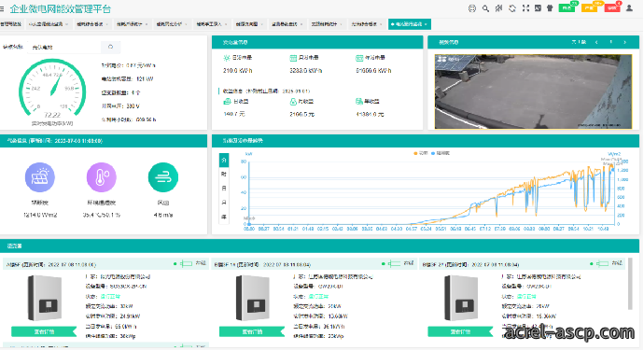
Task: Select the 日 (day) chart granularity option
Action: tap(224, 189)
